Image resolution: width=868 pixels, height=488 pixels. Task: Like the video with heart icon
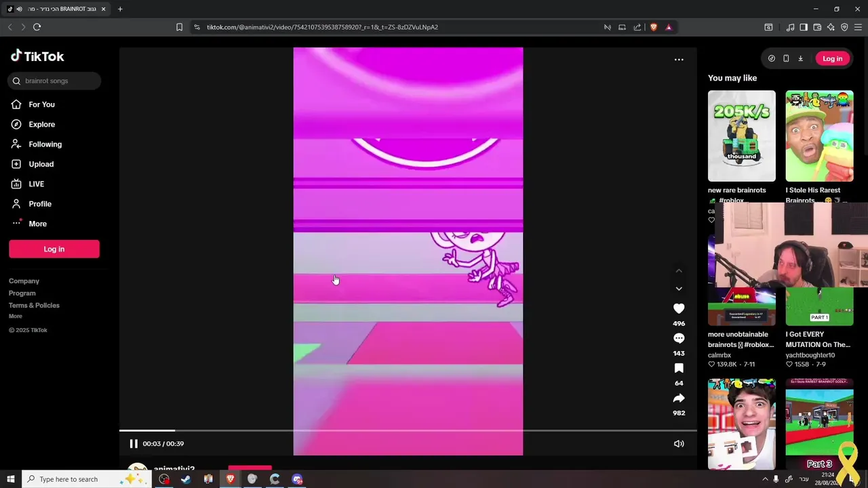tap(679, 308)
